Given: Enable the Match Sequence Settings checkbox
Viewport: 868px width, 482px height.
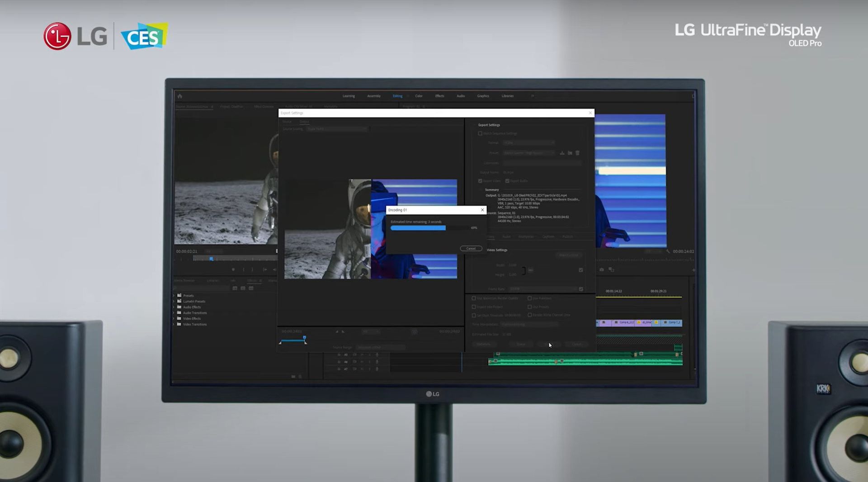Looking at the screenshot, I should coord(480,133).
